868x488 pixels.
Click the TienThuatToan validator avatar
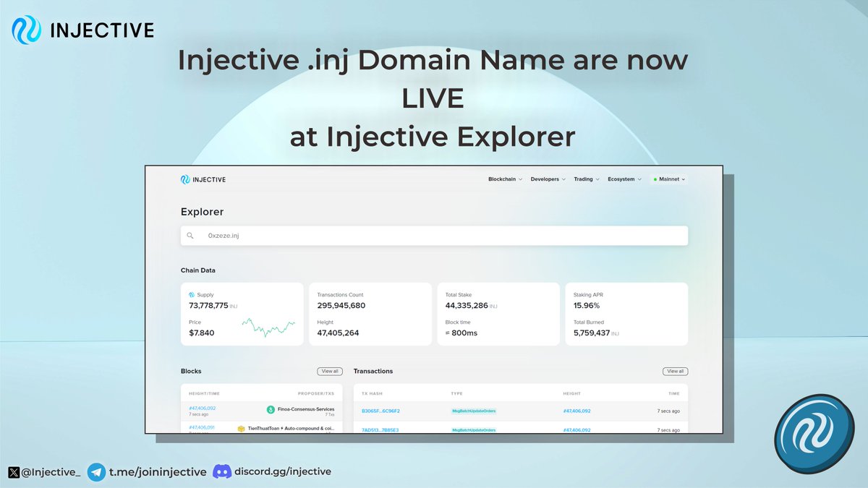[241, 428]
